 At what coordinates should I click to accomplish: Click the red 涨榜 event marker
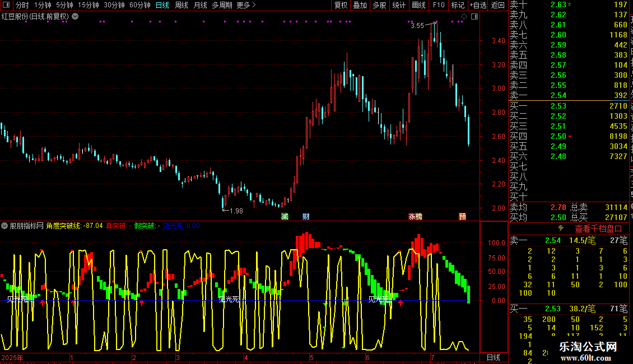click(416, 217)
